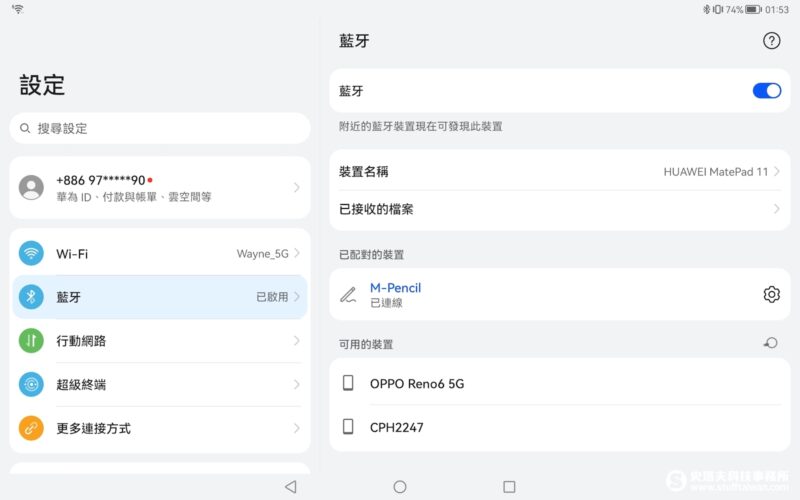Tap the Wi-Fi status bar icon

18,9
